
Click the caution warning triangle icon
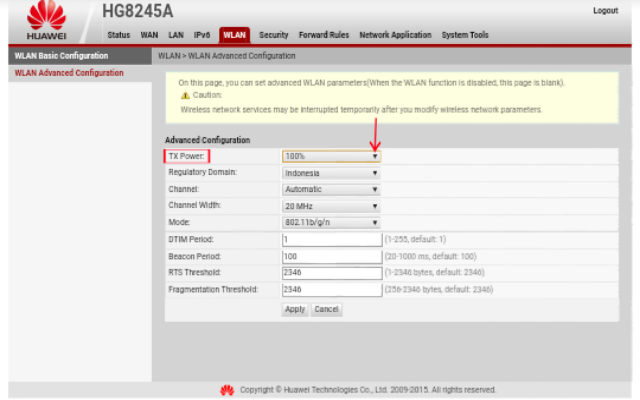(x=185, y=96)
